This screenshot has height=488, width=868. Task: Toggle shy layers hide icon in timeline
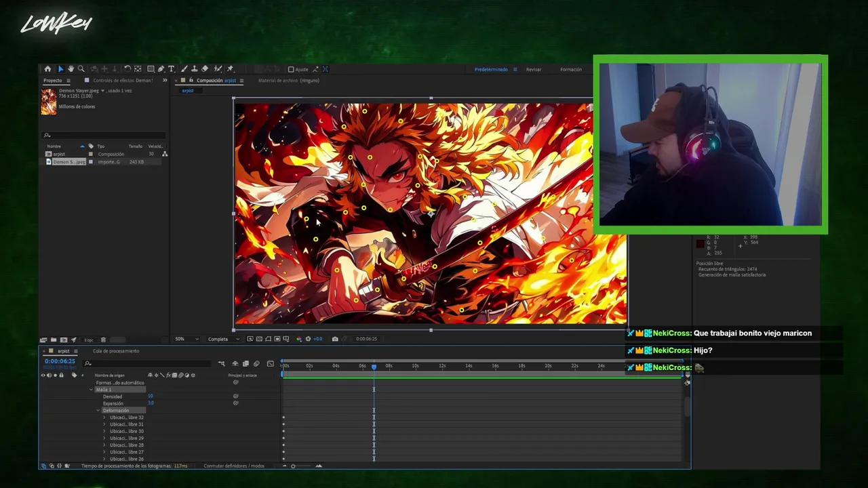click(235, 364)
